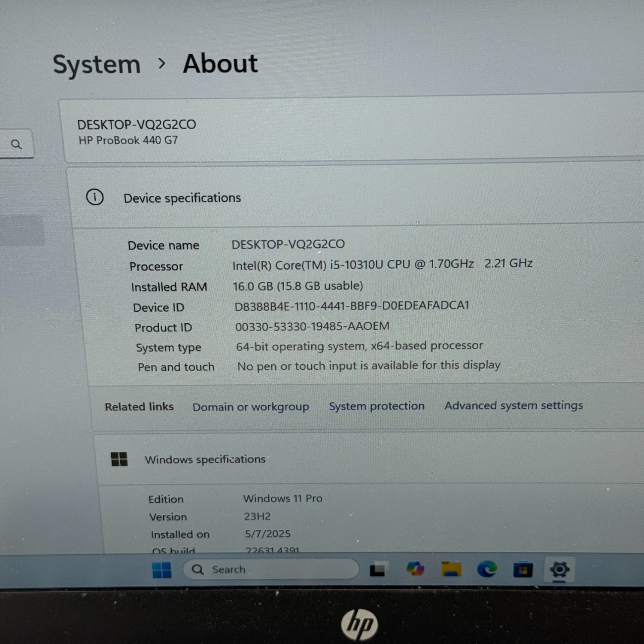Launch Microsoft Edge browser
The image size is (644, 644).
(487, 569)
